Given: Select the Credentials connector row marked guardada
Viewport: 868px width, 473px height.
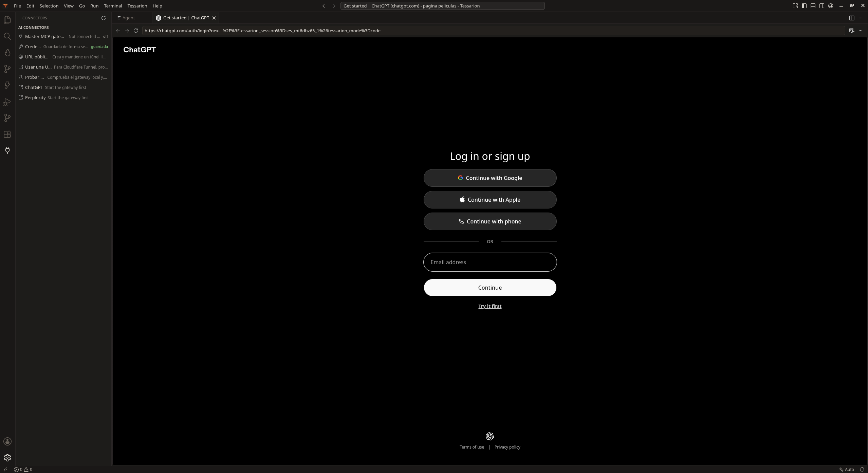Looking at the screenshot, I should pos(63,47).
